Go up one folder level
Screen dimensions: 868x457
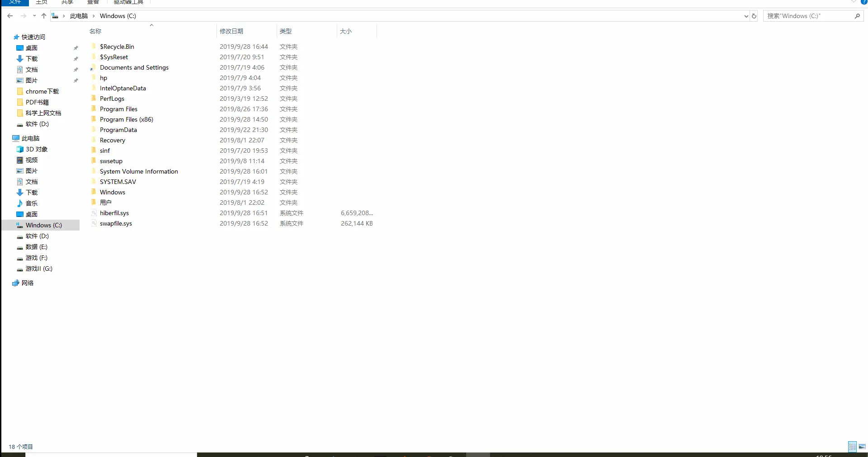coord(43,16)
